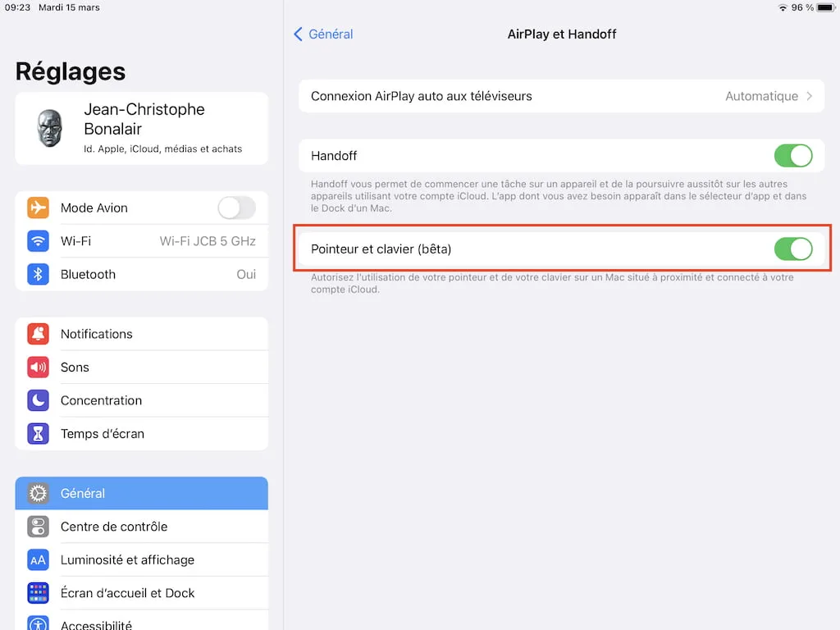Click the Temps d'écran hourglass icon
Image resolution: width=840 pixels, height=630 pixels.
coord(38,434)
